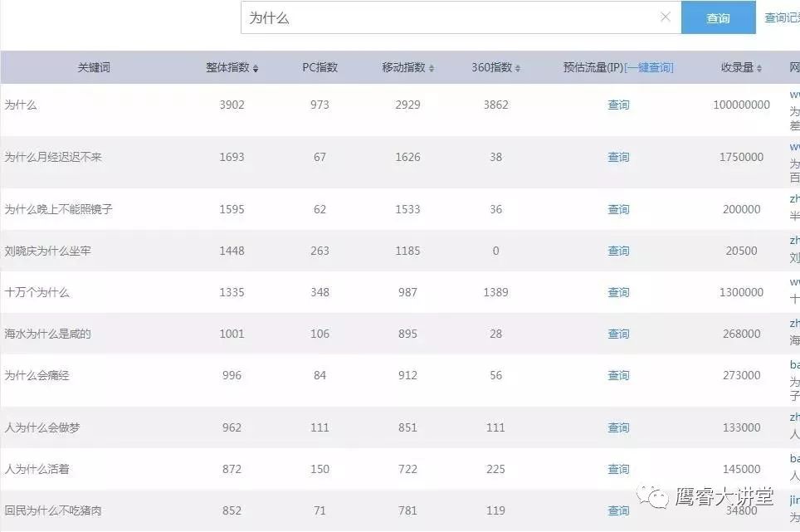Image resolution: width=800 pixels, height=532 pixels.
Task: Click 查询 for 人为什么会做梦
Action: [618, 427]
